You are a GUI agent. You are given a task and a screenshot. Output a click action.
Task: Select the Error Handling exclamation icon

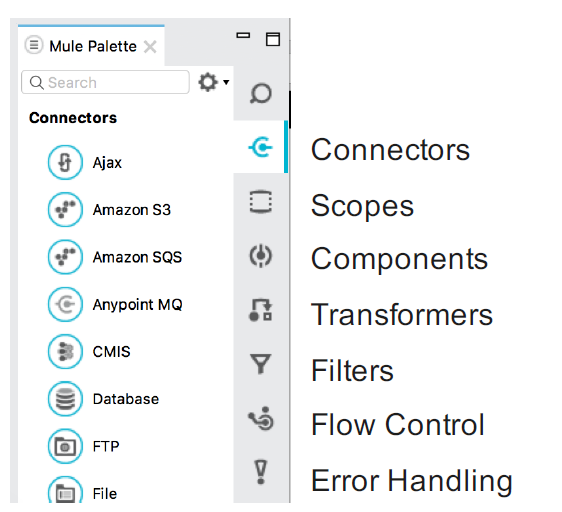click(261, 472)
